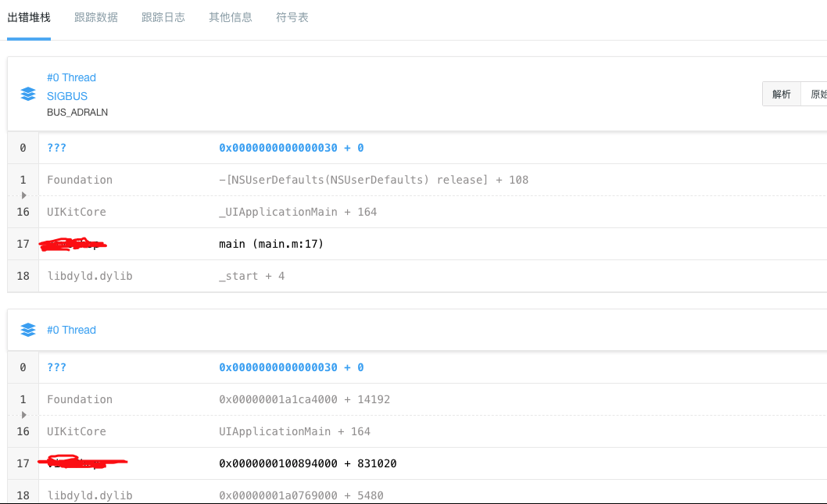Click _UIApplicationMain + 164 entry
Viewport: 827px width, 504px height.
pos(298,212)
